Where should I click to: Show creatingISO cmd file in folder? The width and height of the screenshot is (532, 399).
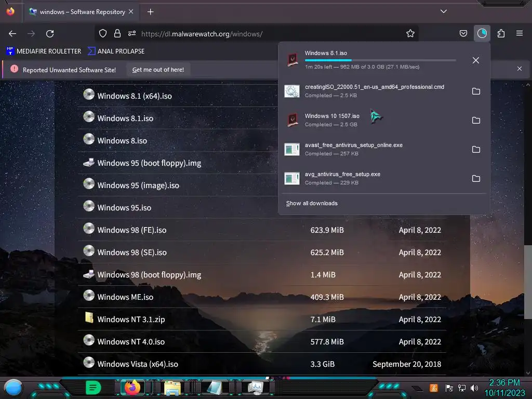[x=476, y=91]
